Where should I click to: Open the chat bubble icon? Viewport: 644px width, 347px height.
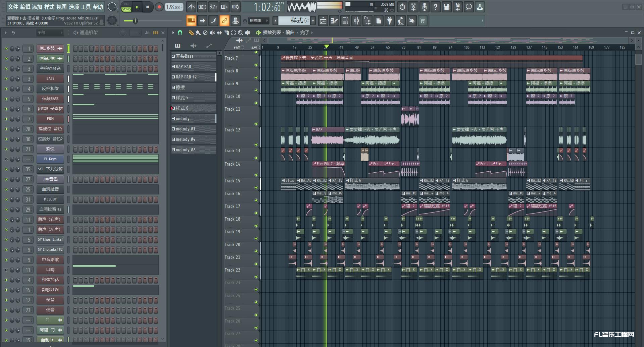coord(469,7)
